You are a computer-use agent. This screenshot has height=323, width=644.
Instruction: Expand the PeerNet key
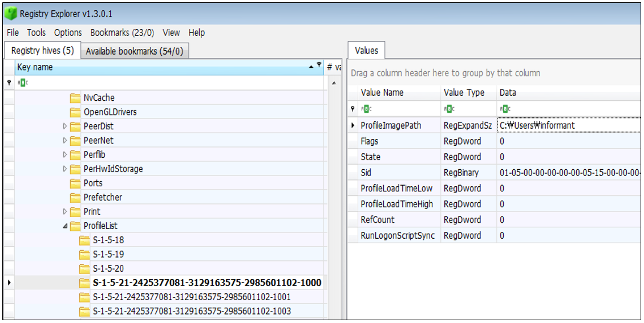(65, 140)
